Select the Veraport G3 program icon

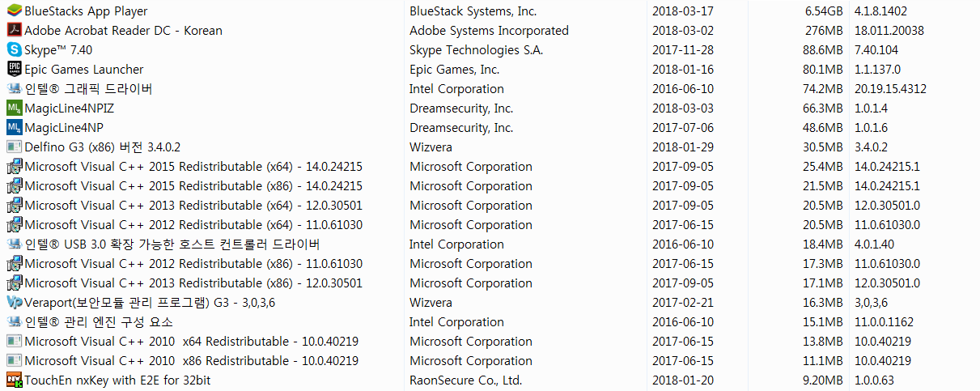coord(14,303)
